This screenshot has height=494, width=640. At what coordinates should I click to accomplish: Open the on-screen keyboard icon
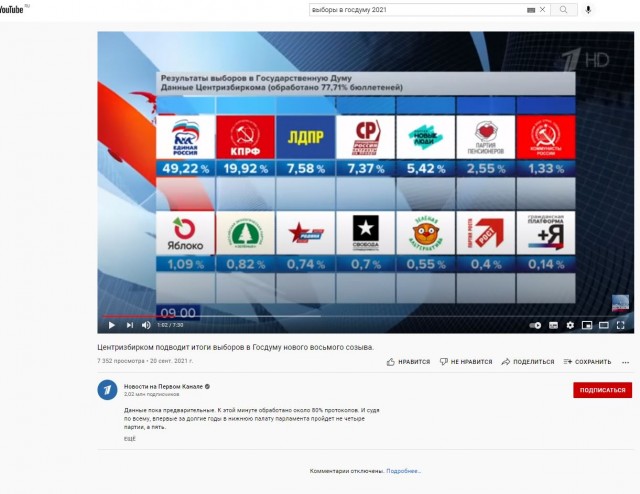pyautogui.click(x=531, y=10)
